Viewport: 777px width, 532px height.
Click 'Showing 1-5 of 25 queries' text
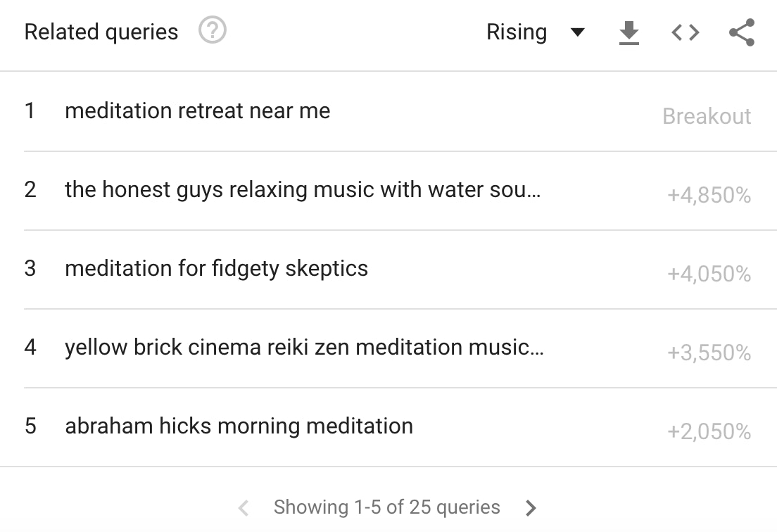(388, 507)
